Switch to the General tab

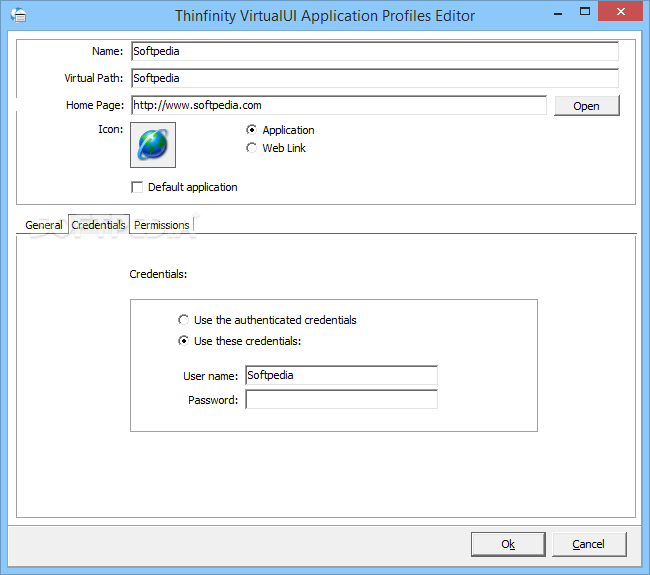[44, 225]
